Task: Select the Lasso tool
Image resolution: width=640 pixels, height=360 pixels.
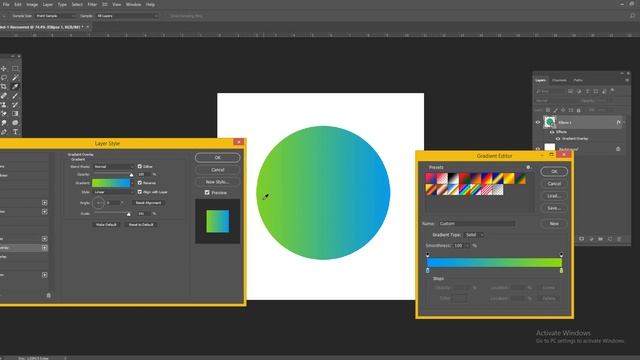Action: pos(4,78)
